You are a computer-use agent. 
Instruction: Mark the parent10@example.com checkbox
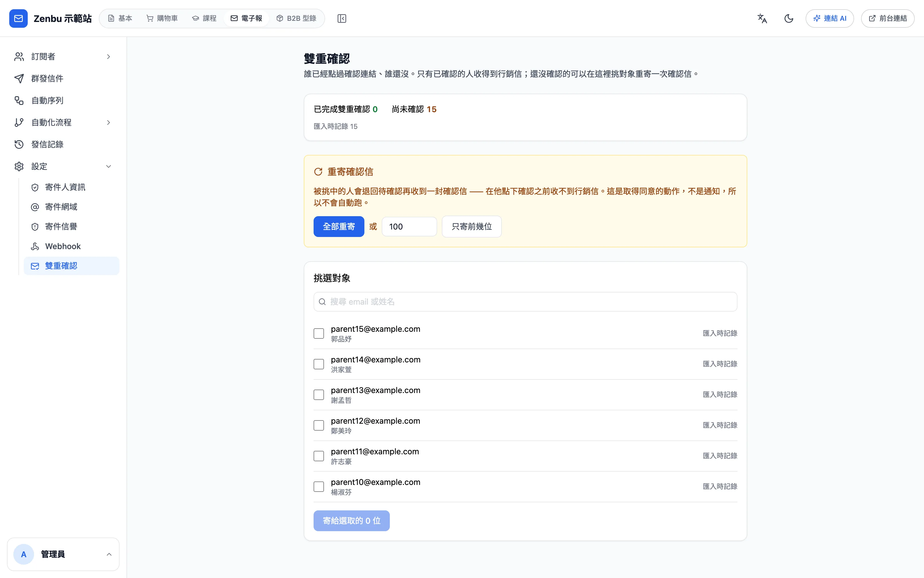tap(319, 486)
